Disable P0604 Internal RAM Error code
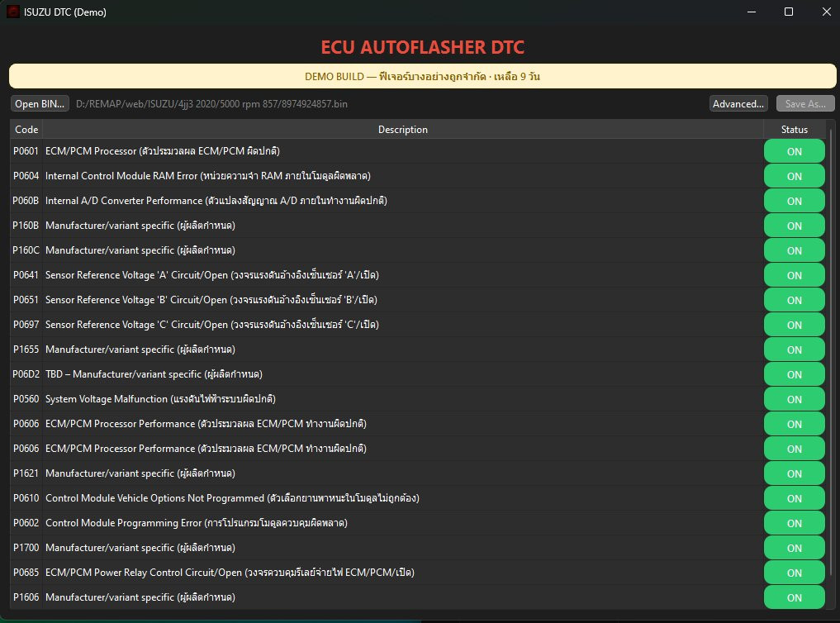This screenshot has height=623, width=840. pyautogui.click(x=794, y=176)
